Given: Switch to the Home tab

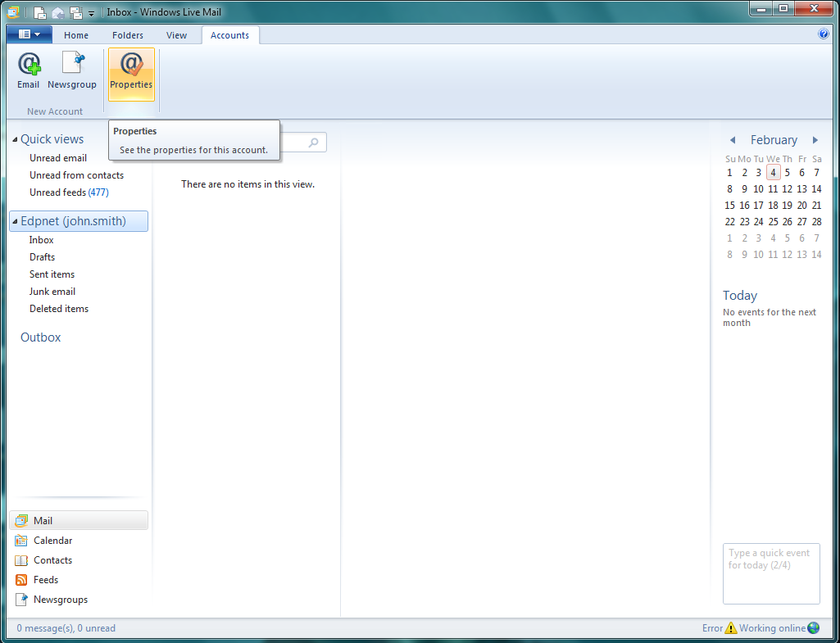Looking at the screenshot, I should [x=76, y=35].
